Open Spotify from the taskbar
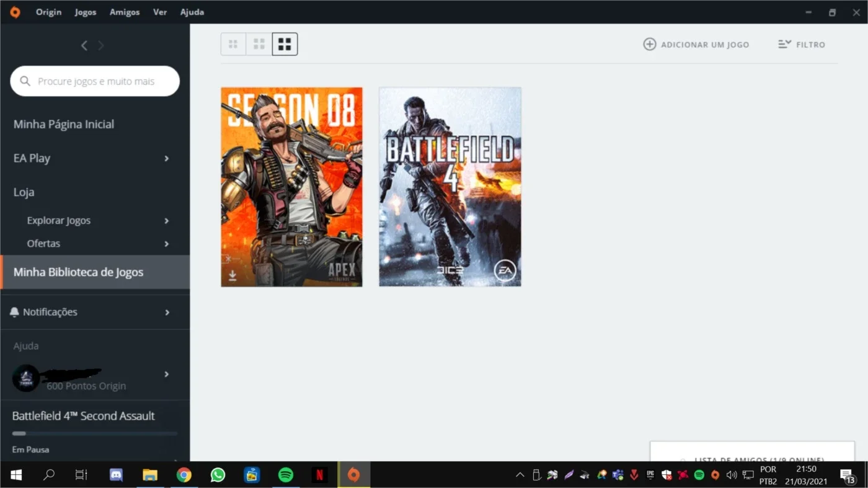The height and width of the screenshot is (488, 868). click(285, 475)
